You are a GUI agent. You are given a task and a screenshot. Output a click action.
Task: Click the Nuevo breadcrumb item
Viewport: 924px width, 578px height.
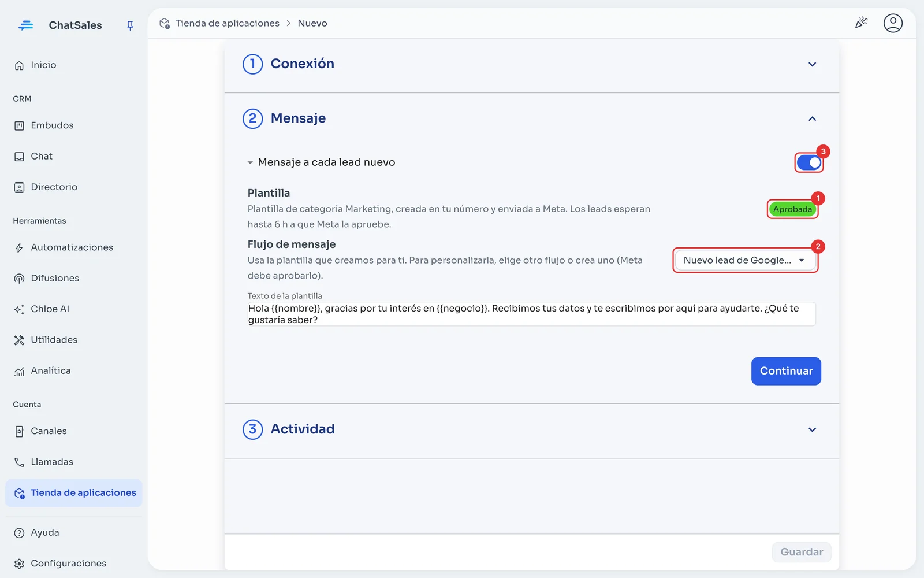click(312, 23)
